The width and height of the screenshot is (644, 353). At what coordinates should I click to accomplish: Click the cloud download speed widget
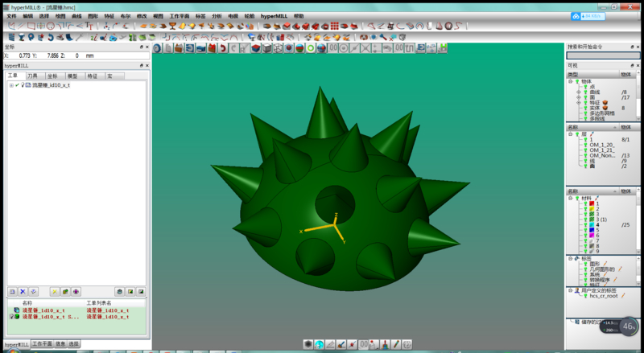tap(588, 16)
